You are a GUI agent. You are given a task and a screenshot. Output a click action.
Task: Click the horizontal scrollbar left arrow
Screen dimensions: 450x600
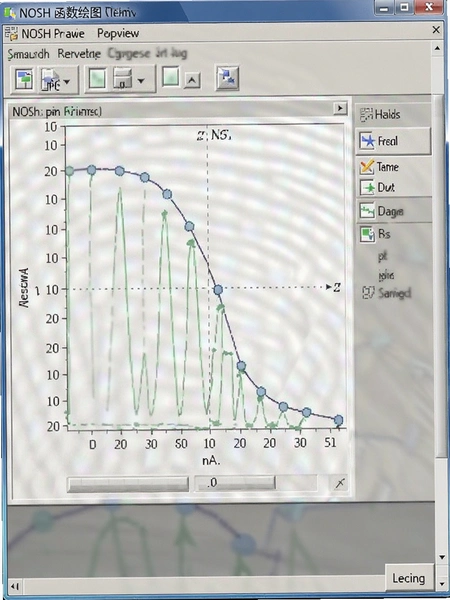(x=15, y=586)
